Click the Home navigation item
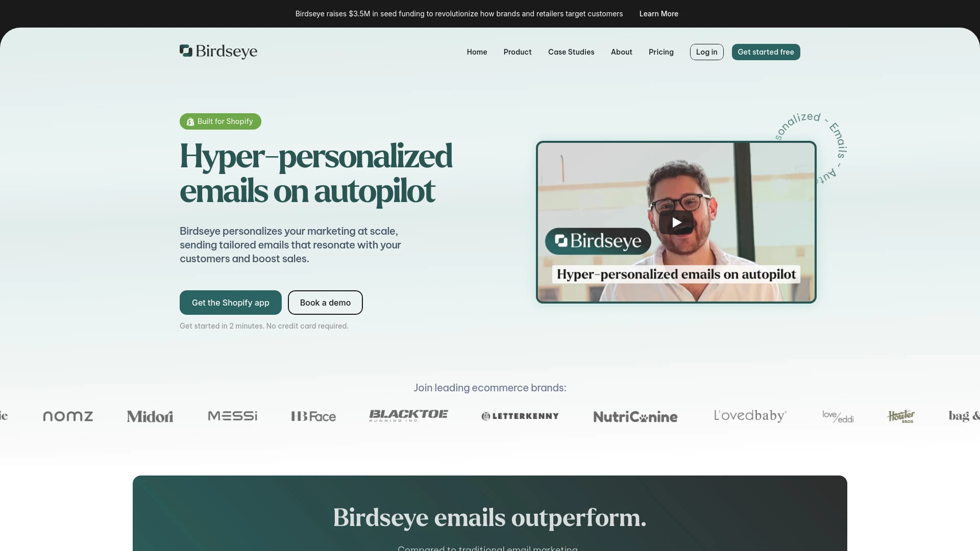The width and height of the screenshot is (980, 551). [x=477, y=52]
